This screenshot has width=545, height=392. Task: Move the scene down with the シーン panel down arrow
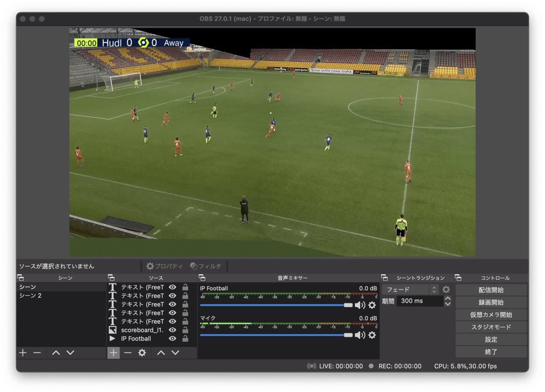pyautogui.click(x=70, y=353)
